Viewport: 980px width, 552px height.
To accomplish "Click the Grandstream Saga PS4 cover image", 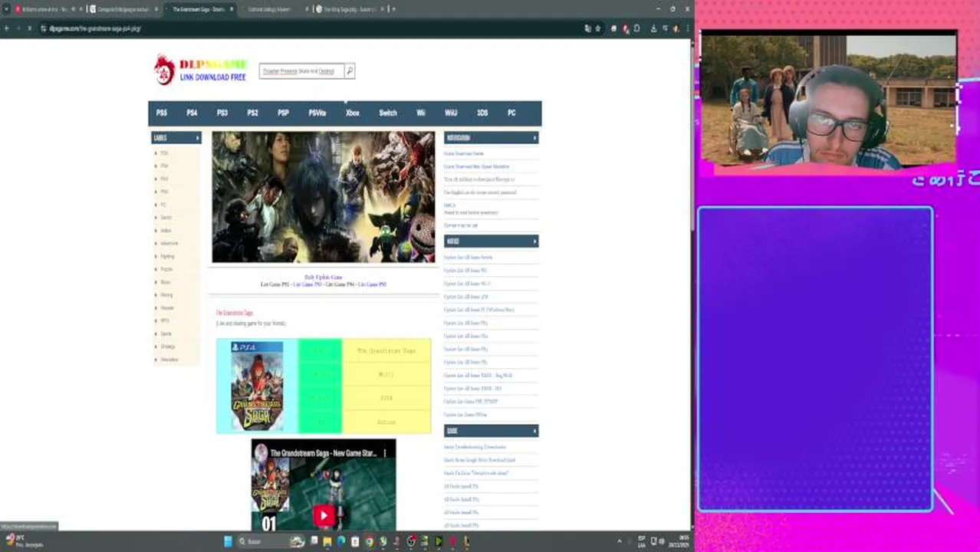I will 257,386.
